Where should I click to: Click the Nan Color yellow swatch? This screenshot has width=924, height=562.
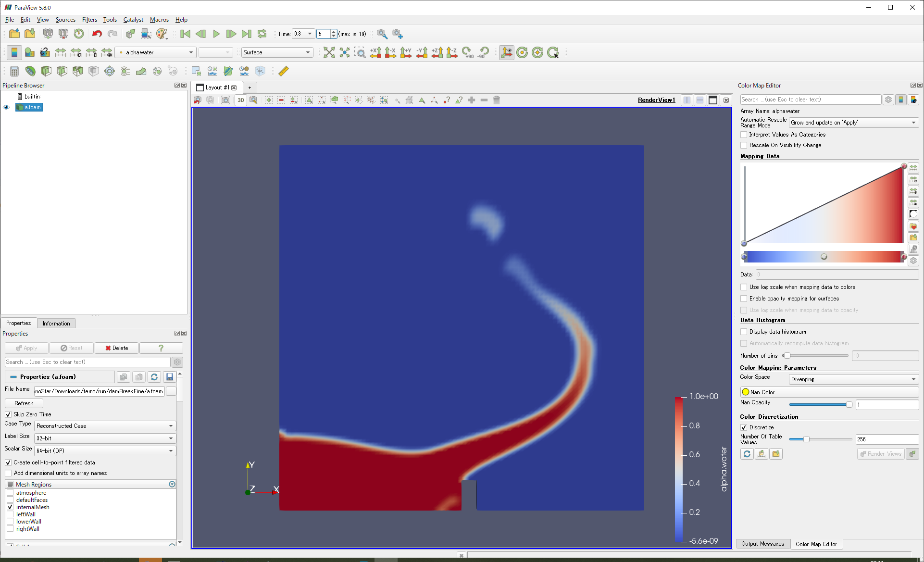[746, 392]
